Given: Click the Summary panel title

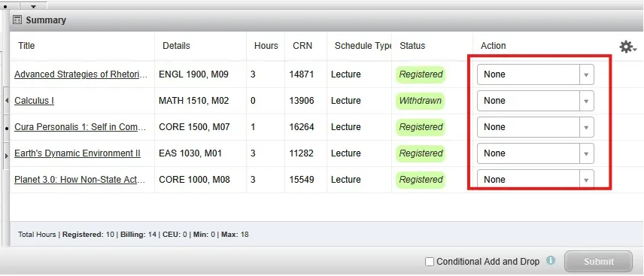Looking at the screenshot, I should (x=46, y=20).
